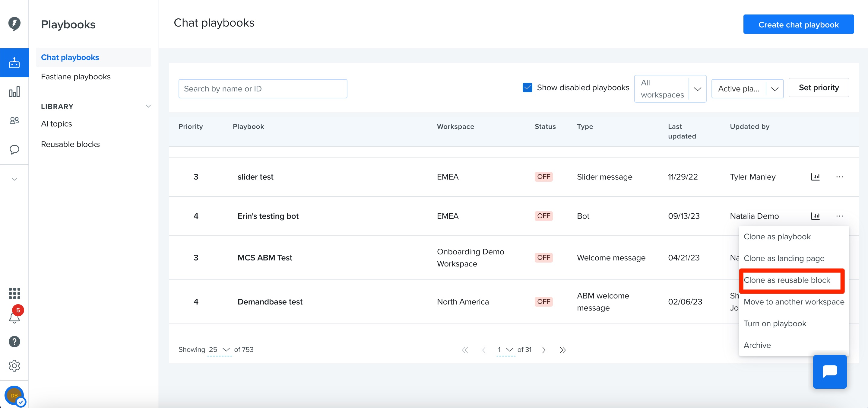Open the page number 1 dropdown
Image resolution: width=868 pixels, height=408 pixels.
pos(505,350)
